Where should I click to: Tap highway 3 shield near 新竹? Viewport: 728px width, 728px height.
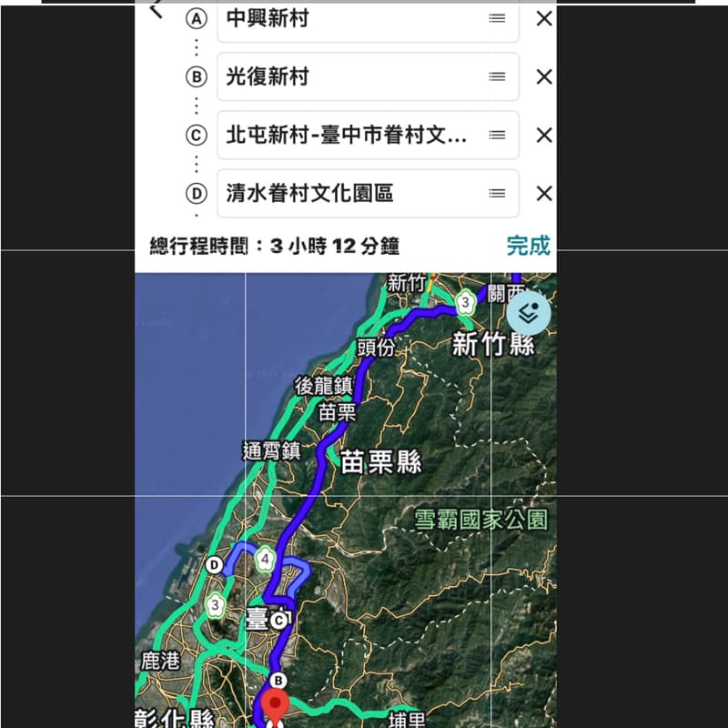tap(465, 303)
